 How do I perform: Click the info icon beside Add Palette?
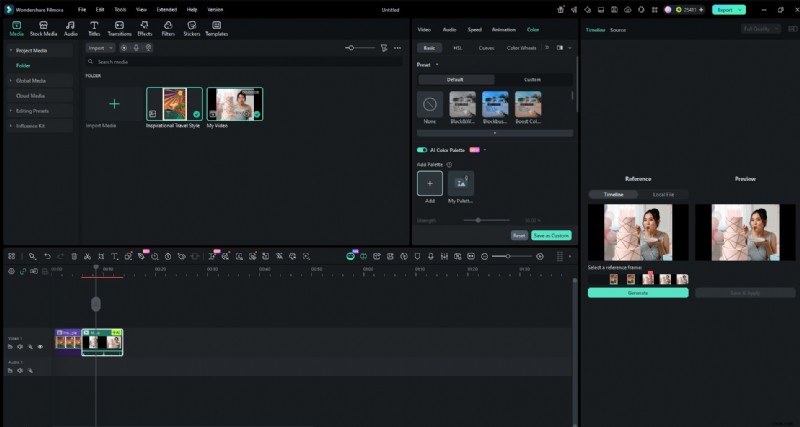point(449,165)
